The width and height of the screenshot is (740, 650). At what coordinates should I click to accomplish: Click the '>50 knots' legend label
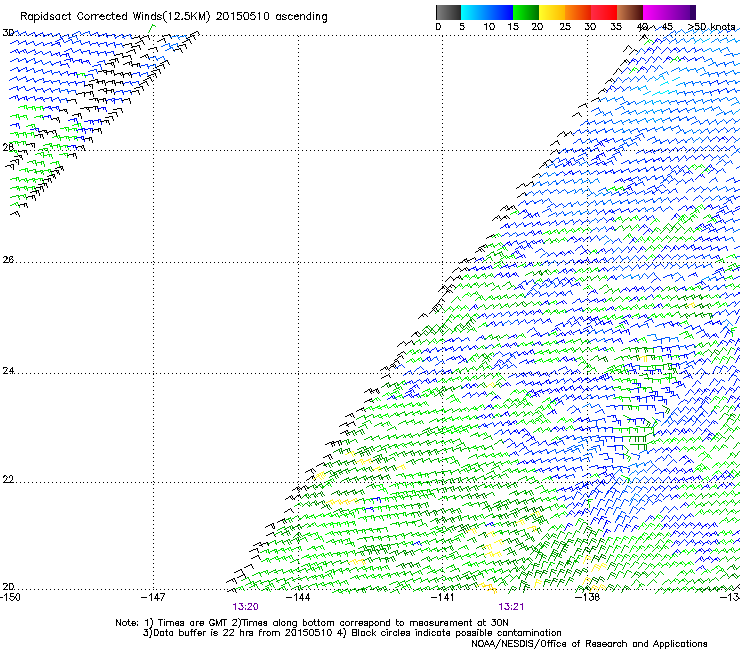point(711,27)
